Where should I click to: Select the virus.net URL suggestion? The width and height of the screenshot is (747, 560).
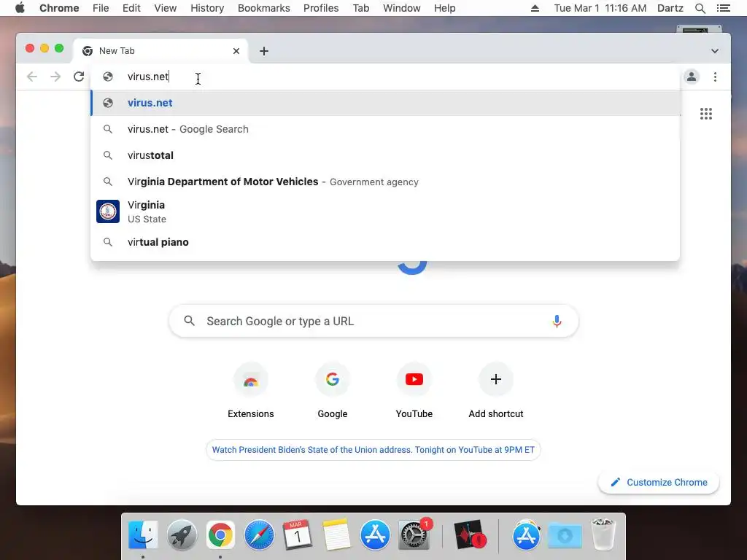(x=385, y=103)
